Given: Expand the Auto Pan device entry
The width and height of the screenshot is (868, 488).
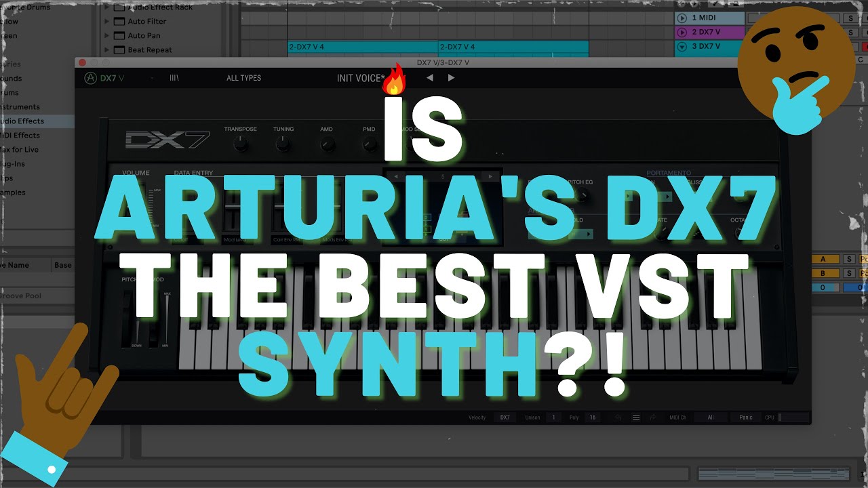Looking at the screenshot, I should click(106, 36).
